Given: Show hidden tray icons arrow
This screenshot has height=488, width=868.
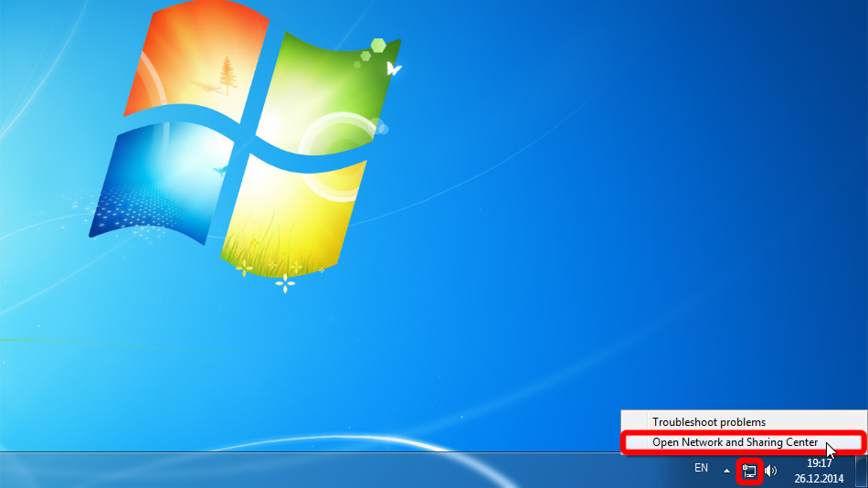Looking at the screenshot, I should pos(727,471).
